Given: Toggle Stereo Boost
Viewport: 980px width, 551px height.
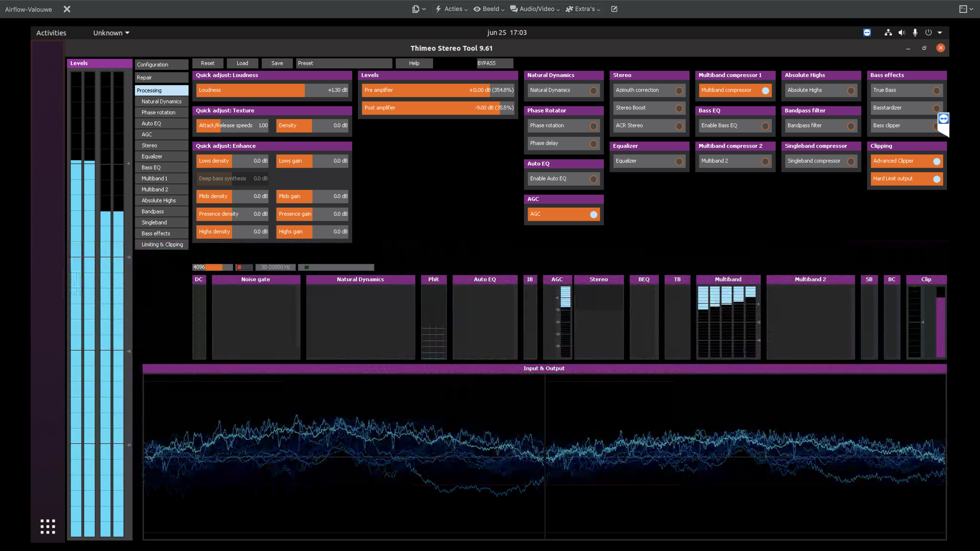Looking at the screenshot, I should coord(649,108).
